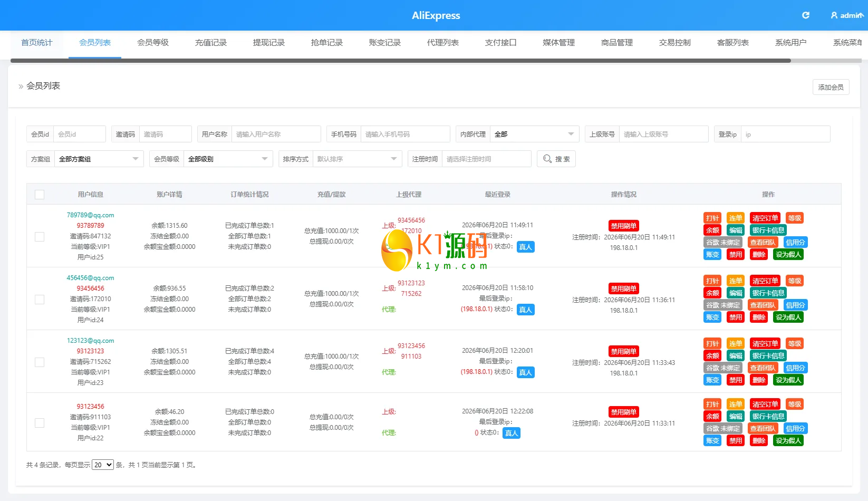The image size is (868, 501).
Task: Click 清空订单 for user 93789789
Action: pos(765,218)
